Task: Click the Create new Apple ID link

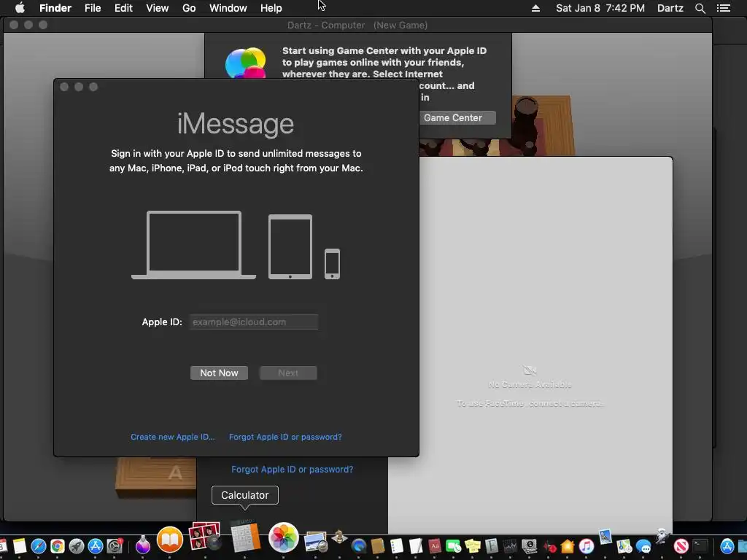Action: tap(172, 437)
